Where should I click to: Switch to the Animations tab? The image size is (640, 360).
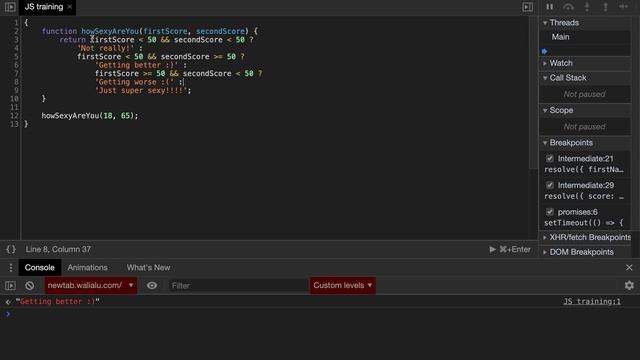87,268
